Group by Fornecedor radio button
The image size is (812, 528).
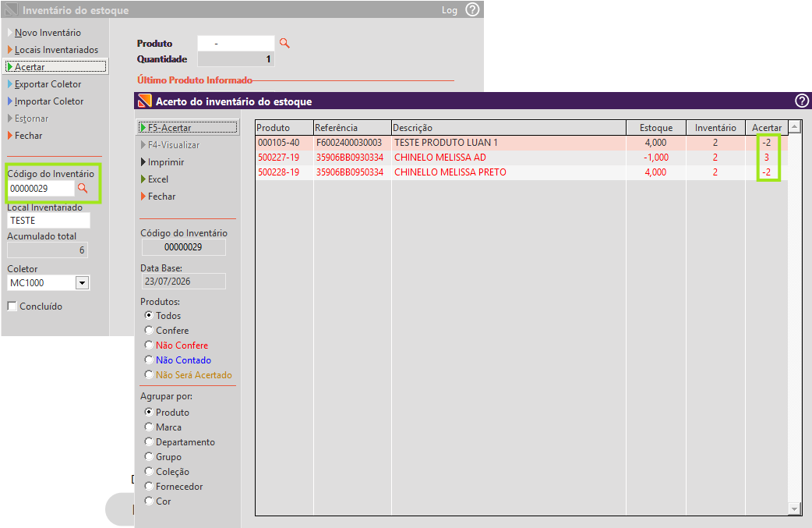pyautogui.click(x=149, y=486)
